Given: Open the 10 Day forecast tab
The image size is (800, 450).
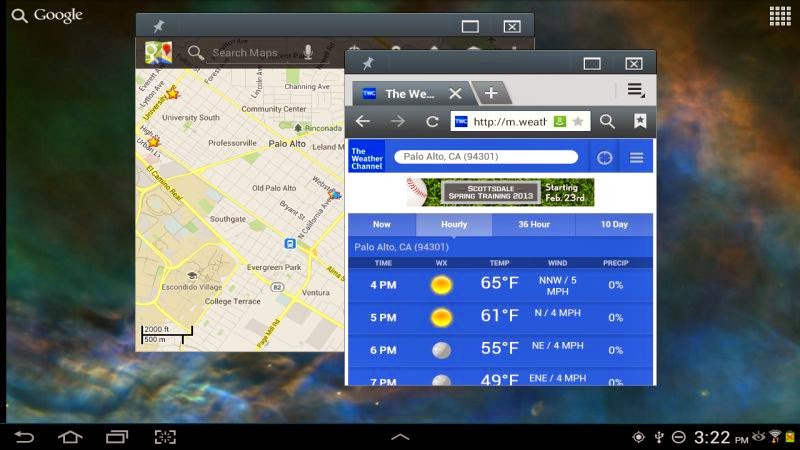Looking at the screenshot, I should pyautogui.click(x=614, y=224).
